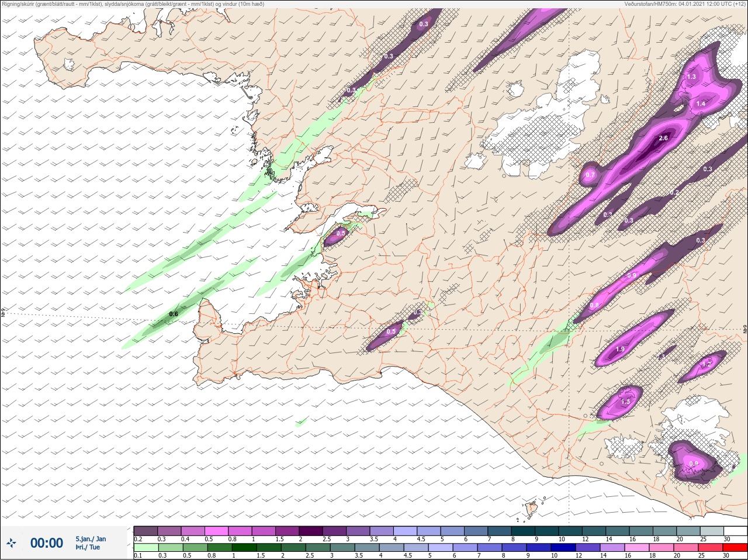Click the 0.8 value label on the map
Viewport: 748px width, 560px height.
coord(594,305)
